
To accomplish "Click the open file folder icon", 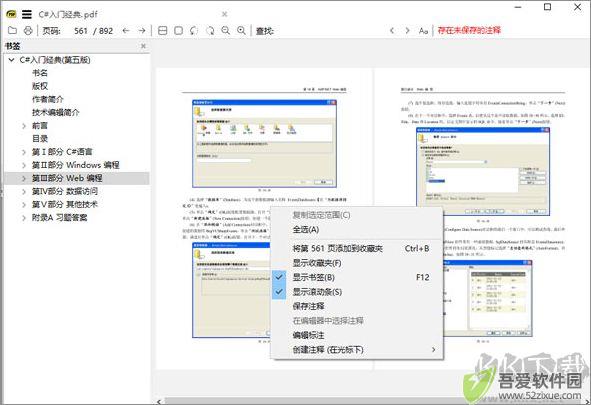I will click(x=12, y=31).
